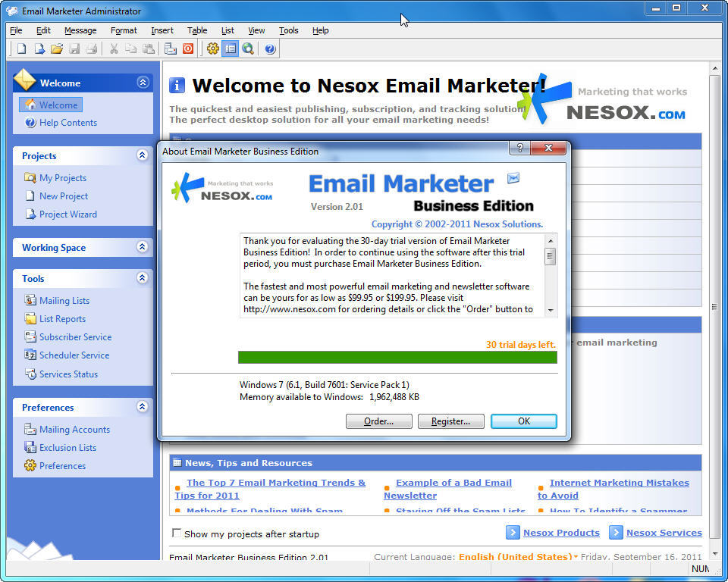Collapse the Welcome sidebar panel
The height and width of the screenshot is (582, 728).
pyautogui.click(x=143, y=83)
